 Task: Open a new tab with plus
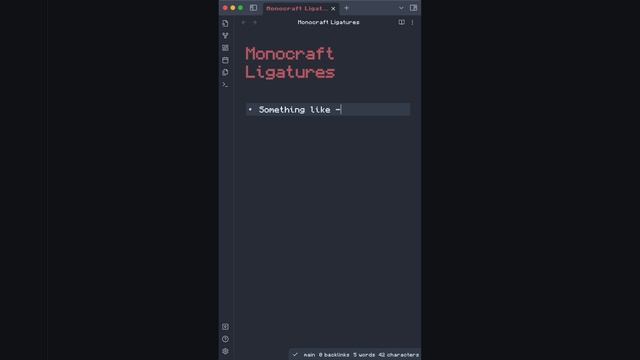point(347,8)
